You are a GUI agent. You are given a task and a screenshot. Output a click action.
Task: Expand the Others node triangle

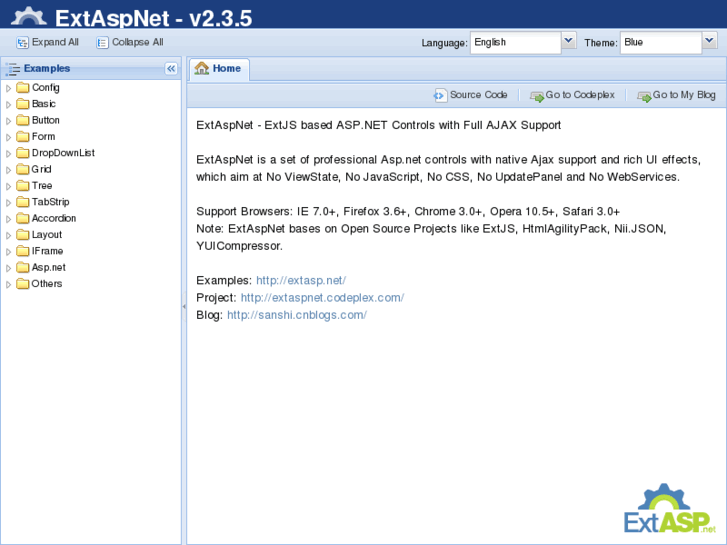click(8, 284)
